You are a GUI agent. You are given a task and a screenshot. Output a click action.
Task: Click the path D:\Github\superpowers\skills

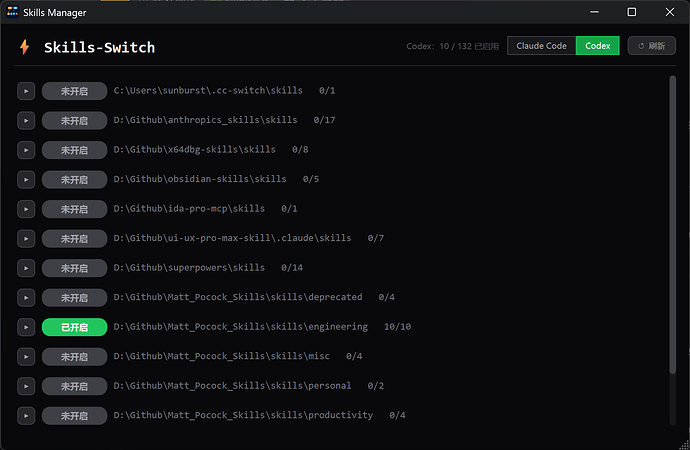(x=189, y=267)
